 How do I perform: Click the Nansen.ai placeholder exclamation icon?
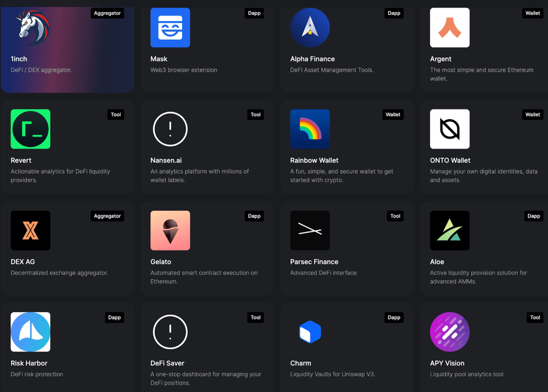coord(170,129)
